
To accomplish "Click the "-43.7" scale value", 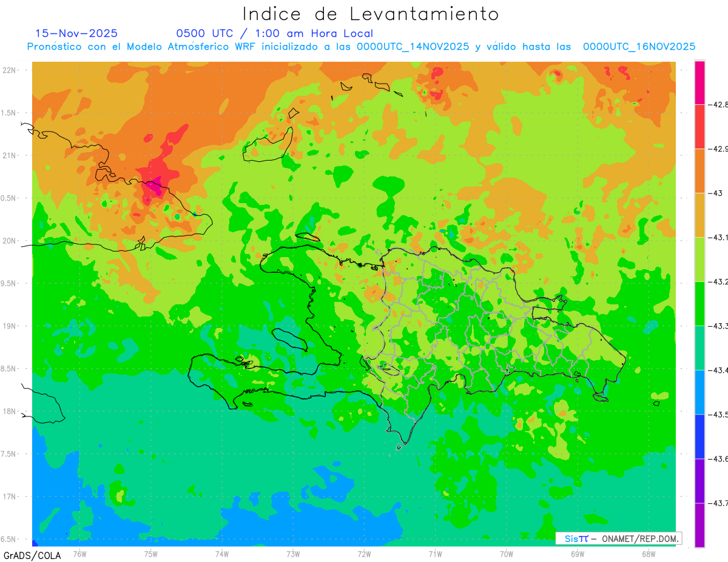I will [x=718, y=503].
